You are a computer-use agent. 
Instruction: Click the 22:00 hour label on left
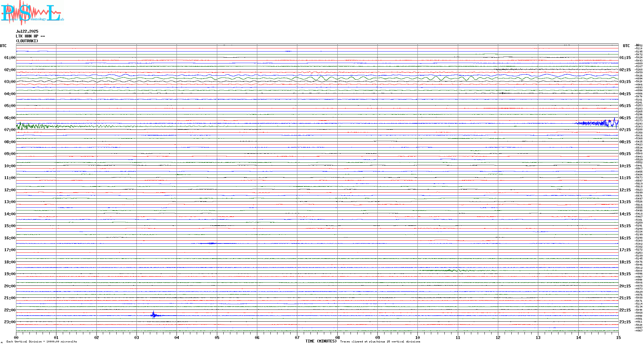pyautogui.click(x=10, y=310)
